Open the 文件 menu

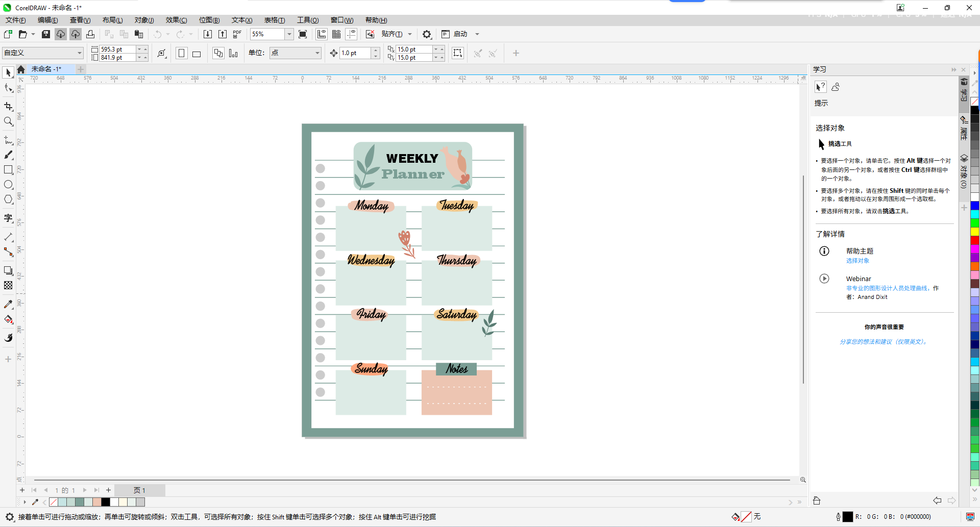click(14, 20)
